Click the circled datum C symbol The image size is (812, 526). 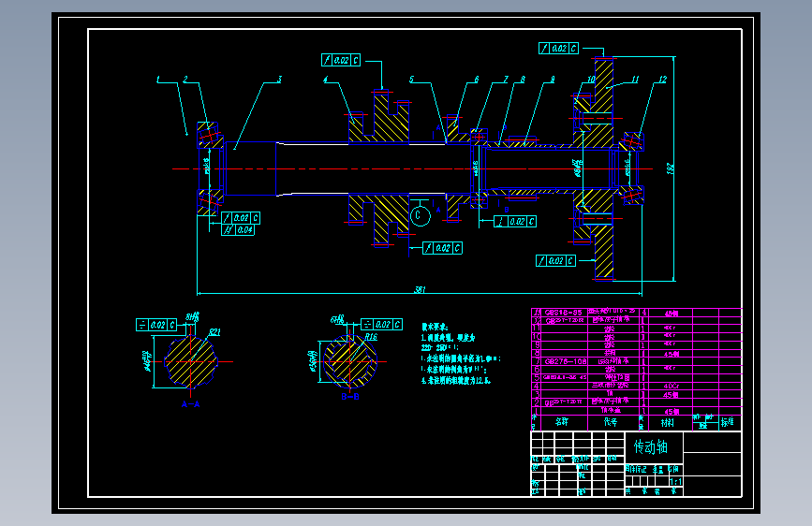tap(420, 215)
